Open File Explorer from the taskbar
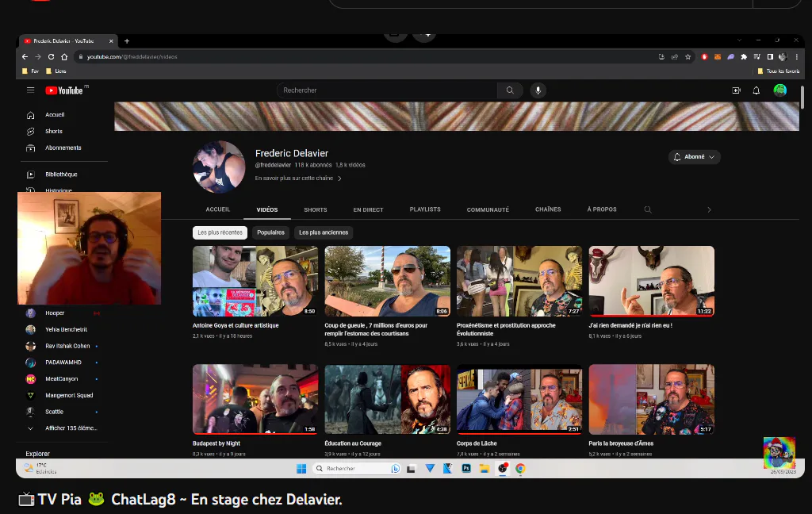The height and width of the screenshot is (514, 812). coord(485,469)
